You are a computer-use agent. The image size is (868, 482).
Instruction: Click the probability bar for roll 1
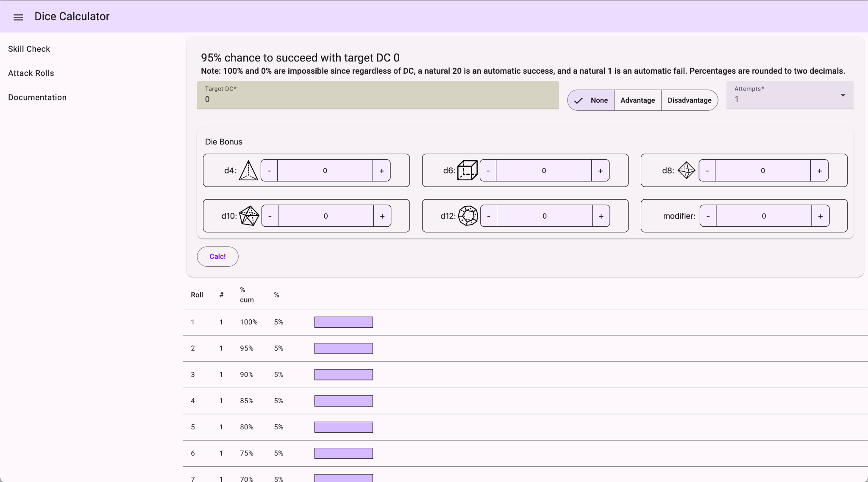click(x=344, y=322)
